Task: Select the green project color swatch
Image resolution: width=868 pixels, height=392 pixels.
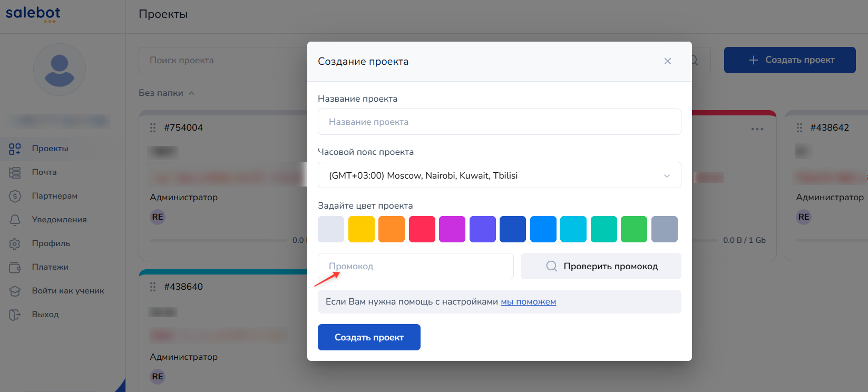Action: pyautogui.click(x=633, y=229)
